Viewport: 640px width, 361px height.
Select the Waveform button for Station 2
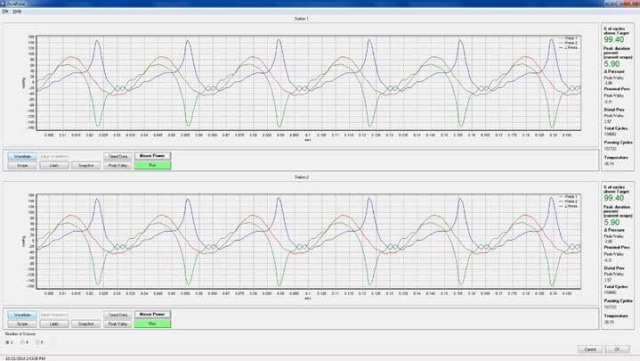[x=22, y=315]
